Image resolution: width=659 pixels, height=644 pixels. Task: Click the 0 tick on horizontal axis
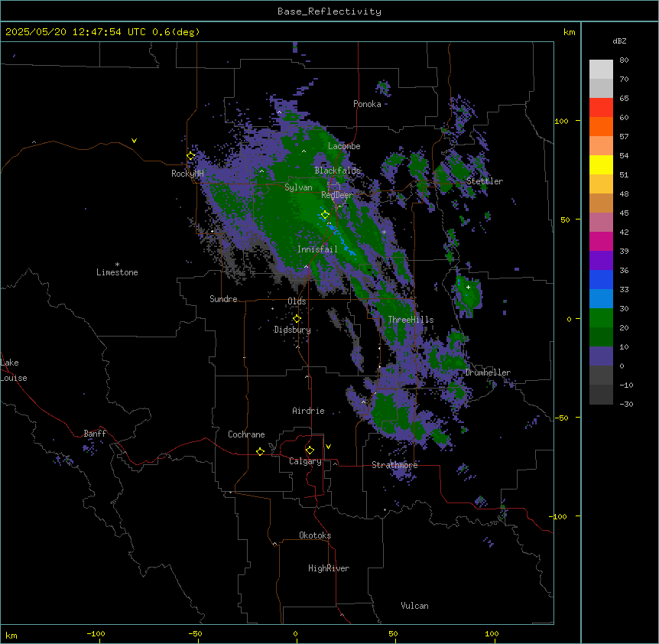pyautogui.click(x=295, y=634)
